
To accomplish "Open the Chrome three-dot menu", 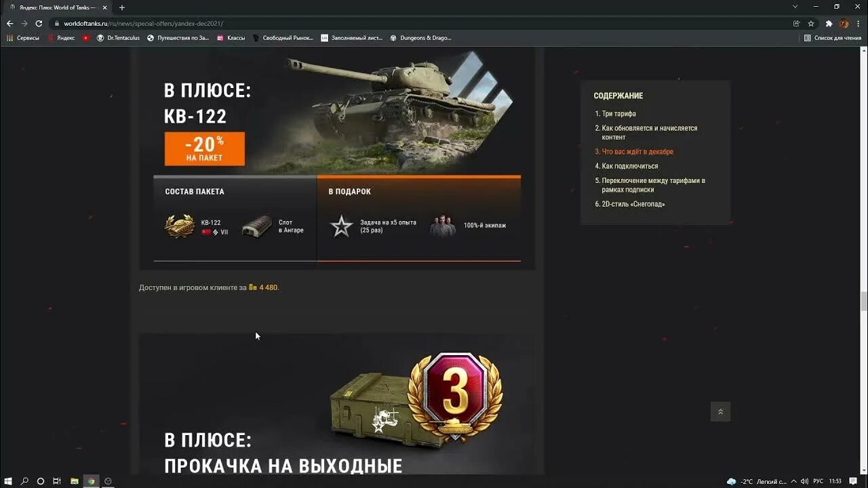I will click(859, 23).
